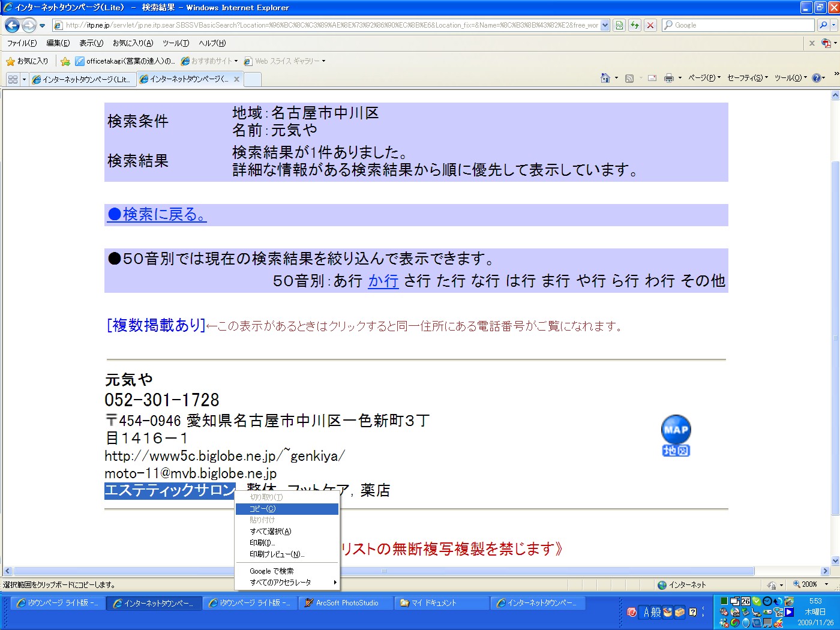The width and height of the screenshot is (840, 630).
Task: Click the system tray clock showing 5:53
Action: click(x=815, y=601)
